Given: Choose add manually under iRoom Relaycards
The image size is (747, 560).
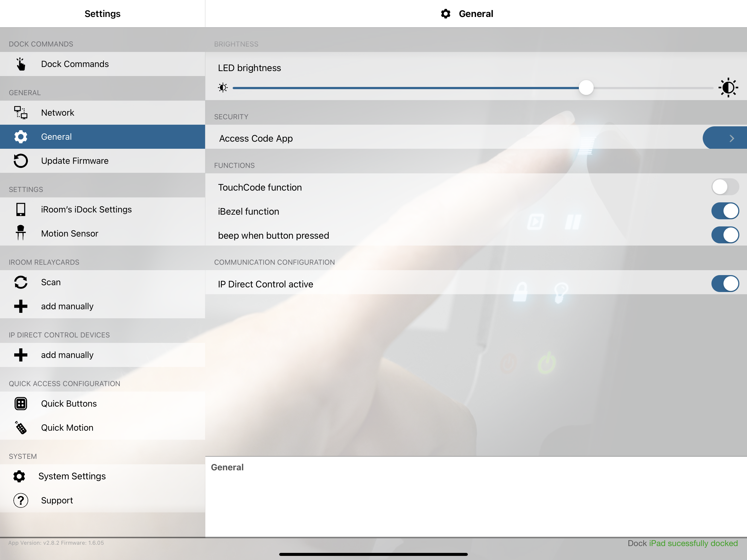Looking at the screenshot, I should pos(103,306).
